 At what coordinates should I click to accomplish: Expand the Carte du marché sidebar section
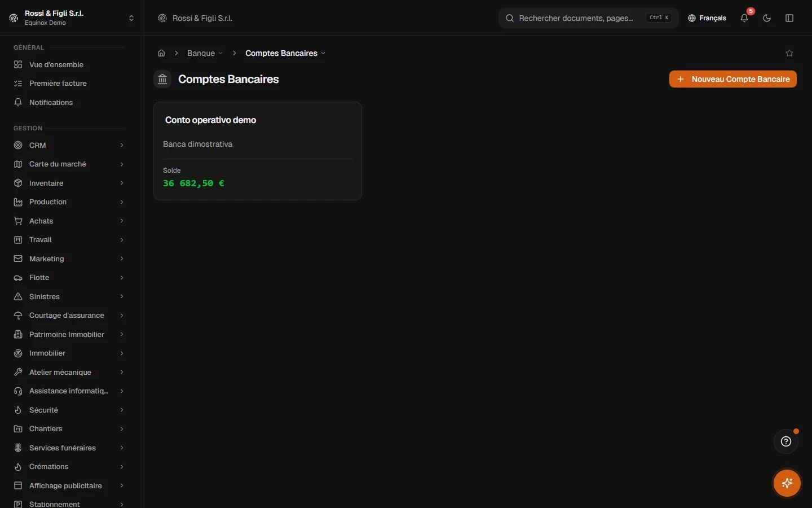coord(69,164)
